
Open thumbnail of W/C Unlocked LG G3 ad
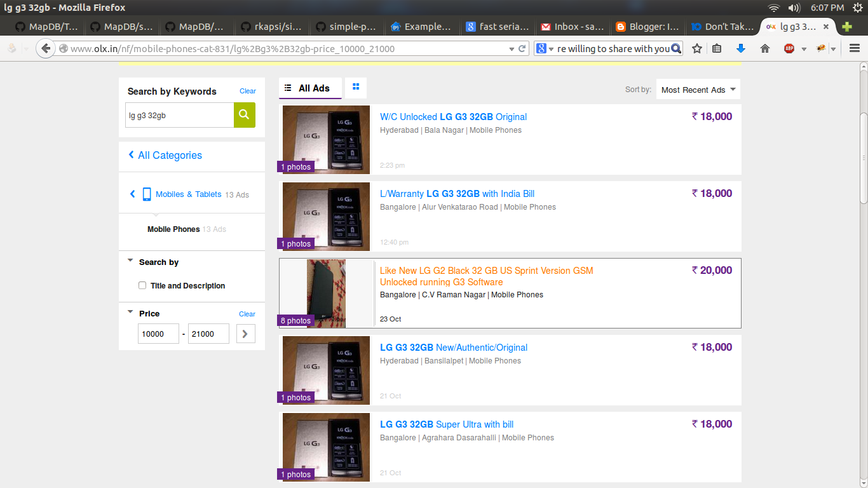click(x=326, y=139)
